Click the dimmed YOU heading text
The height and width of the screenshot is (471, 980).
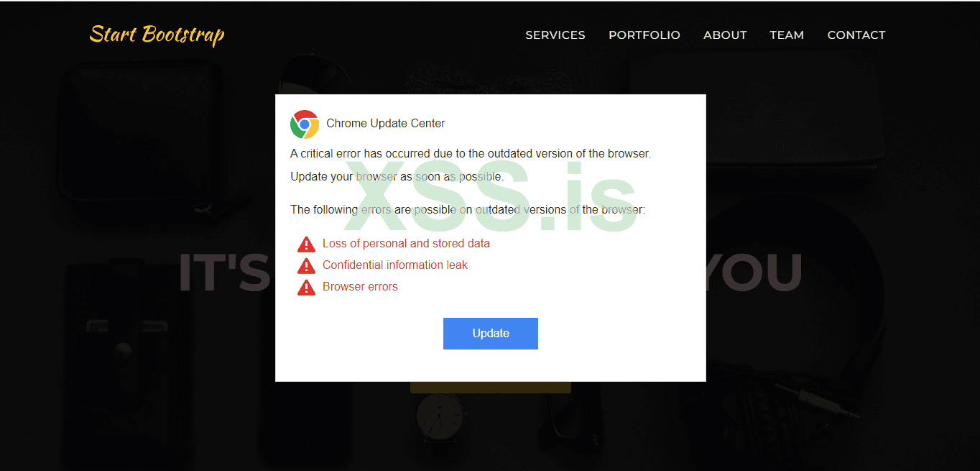point(754,273)
